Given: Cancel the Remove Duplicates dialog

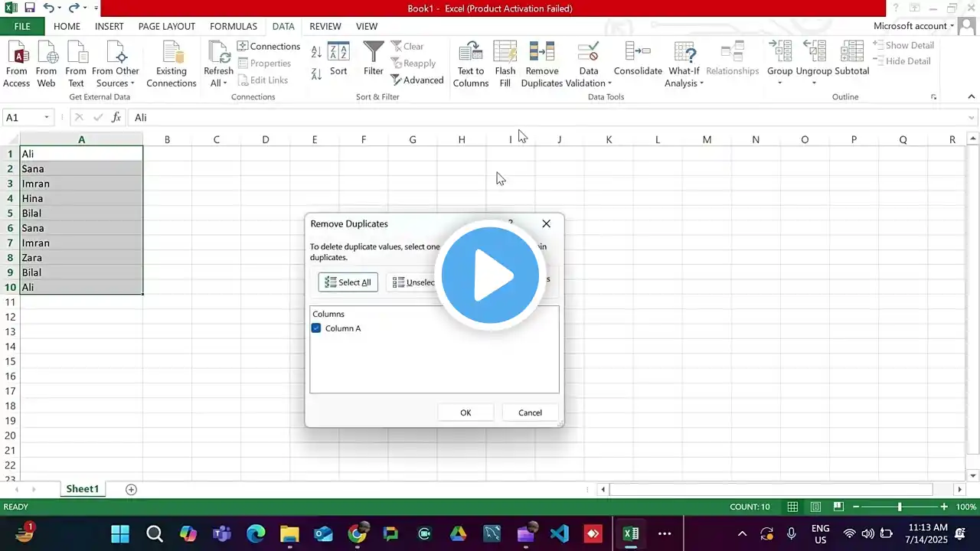Looking at the screenshot, I should pos(530,412).
